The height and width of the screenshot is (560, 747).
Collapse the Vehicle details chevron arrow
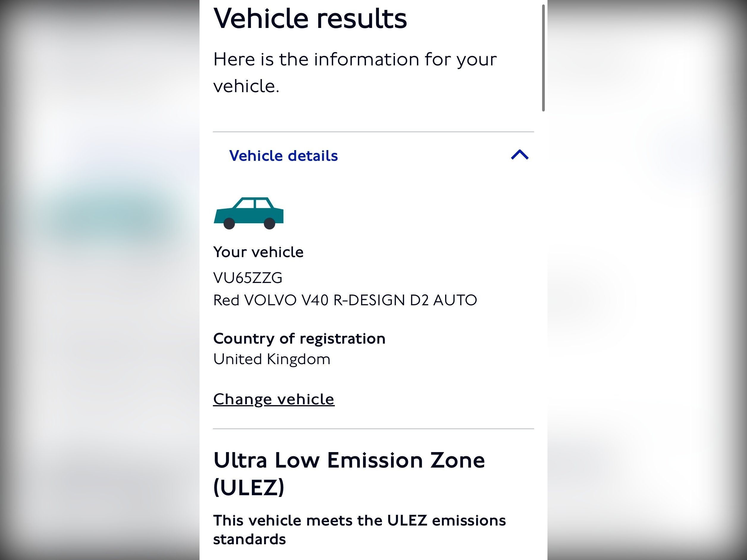point(520,155)
